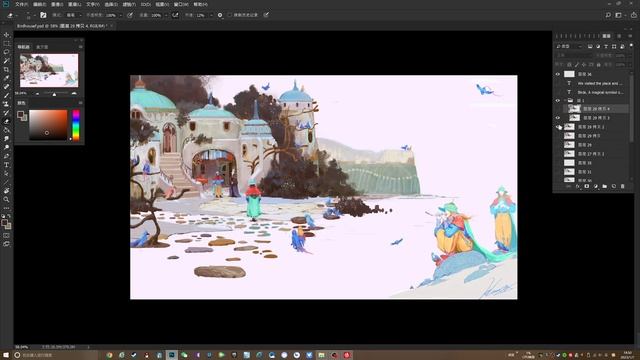Select the Path Selection tool

point(6,173)
